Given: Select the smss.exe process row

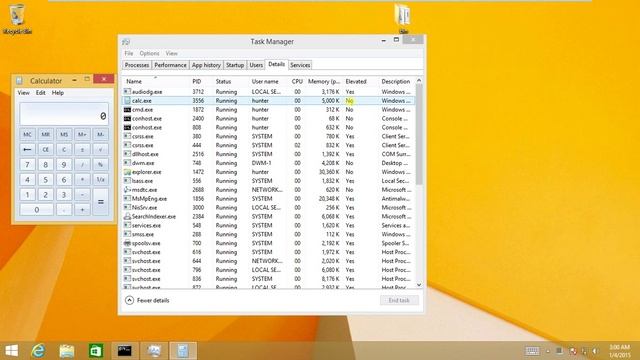Looking at the screenshot, I should pos(269,235).
